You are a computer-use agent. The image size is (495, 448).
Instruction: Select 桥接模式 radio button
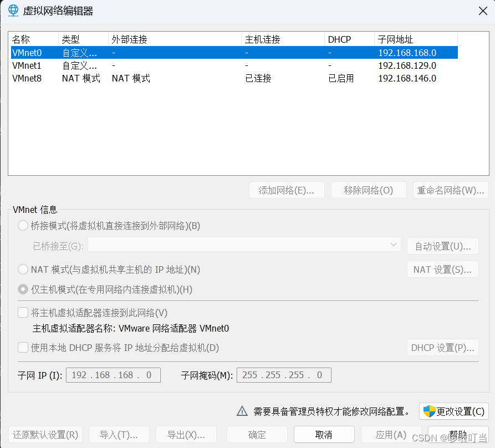tap(23, 226)
